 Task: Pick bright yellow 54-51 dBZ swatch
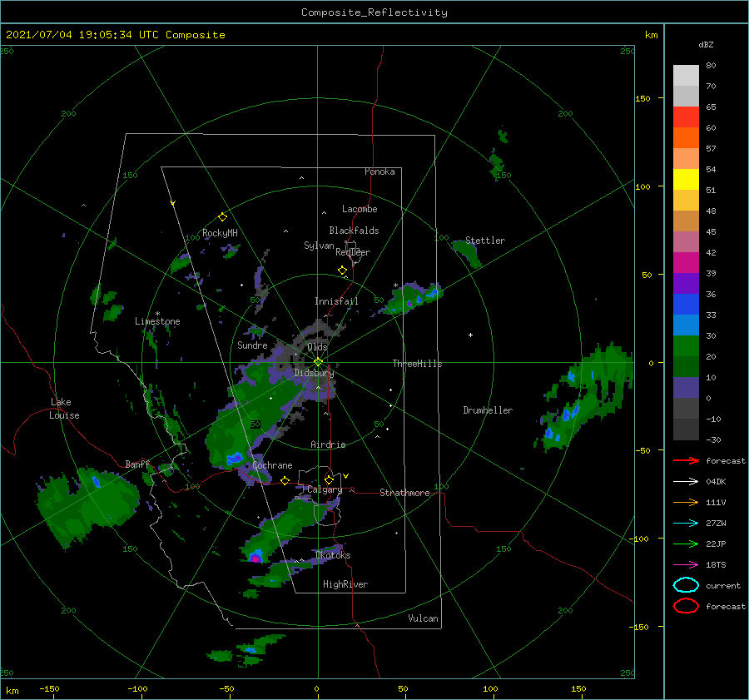[x=686, y=179]
